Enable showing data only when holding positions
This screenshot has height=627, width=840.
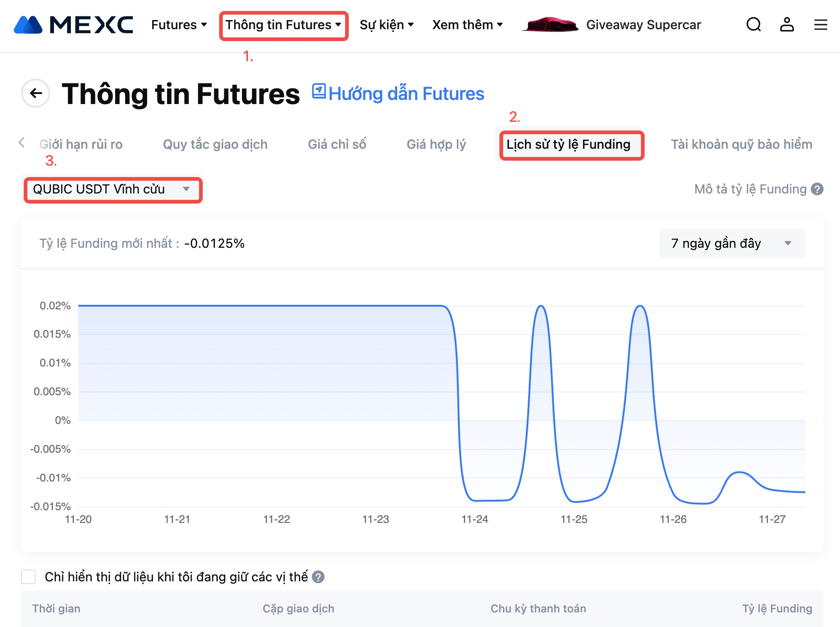[x=28, y=577]
